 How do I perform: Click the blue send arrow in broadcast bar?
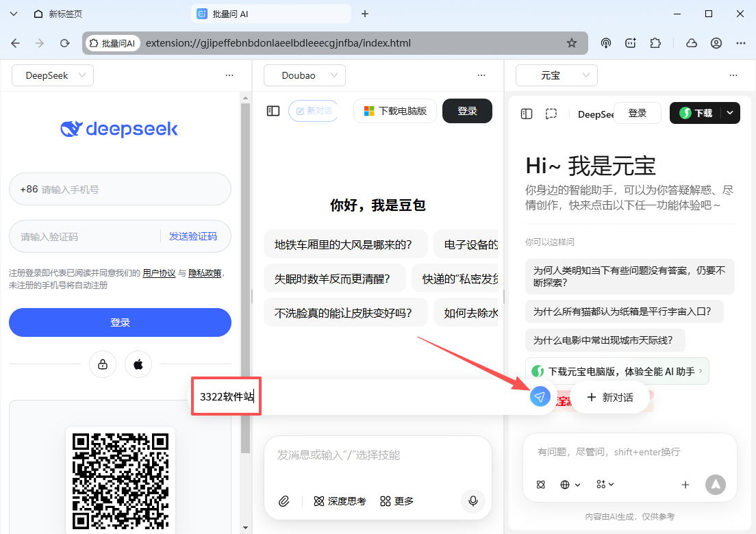pyautogui.click(x=540, y=397)
